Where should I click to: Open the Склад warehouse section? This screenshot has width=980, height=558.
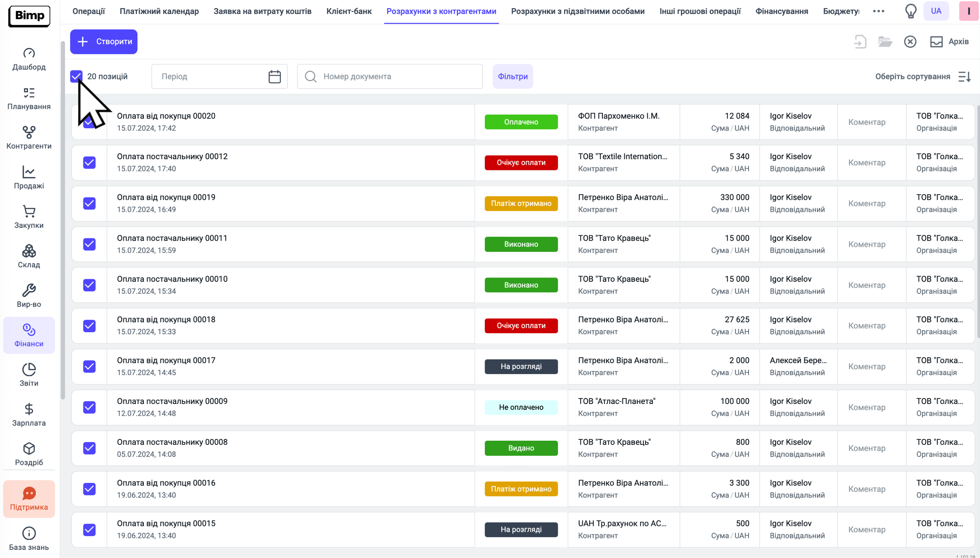(29, 257)
